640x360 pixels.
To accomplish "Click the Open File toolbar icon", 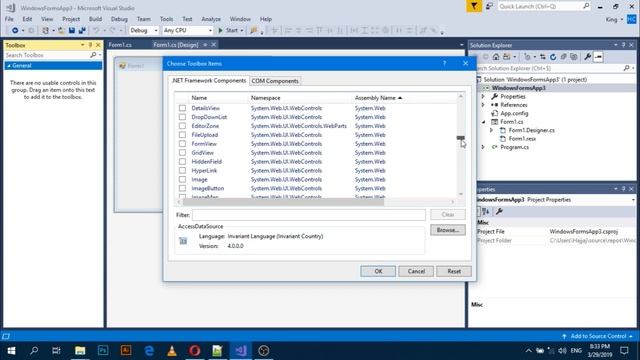I will [61, 31].
